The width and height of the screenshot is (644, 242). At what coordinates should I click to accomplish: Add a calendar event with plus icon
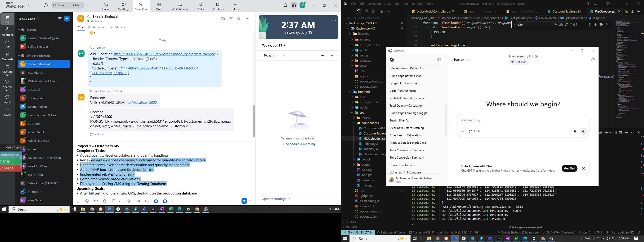tap(332, 56)
